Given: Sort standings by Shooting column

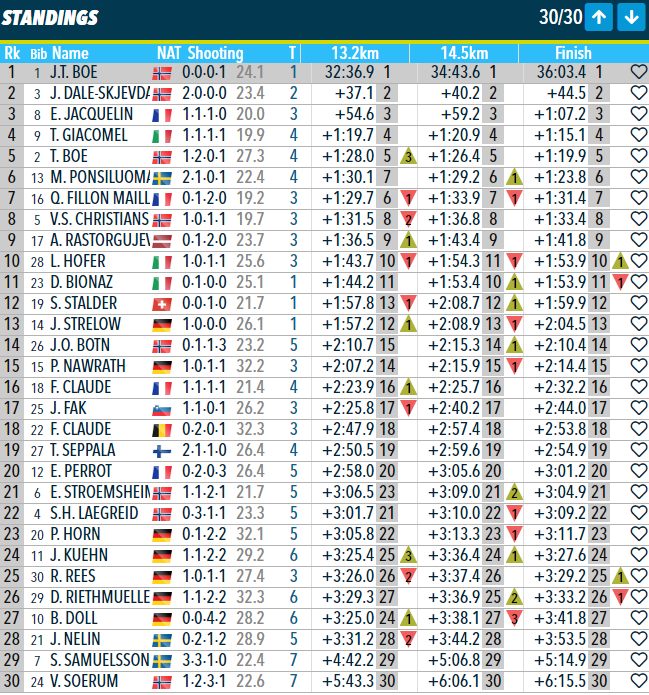Looking at the screenshot, I should (215, 52).
